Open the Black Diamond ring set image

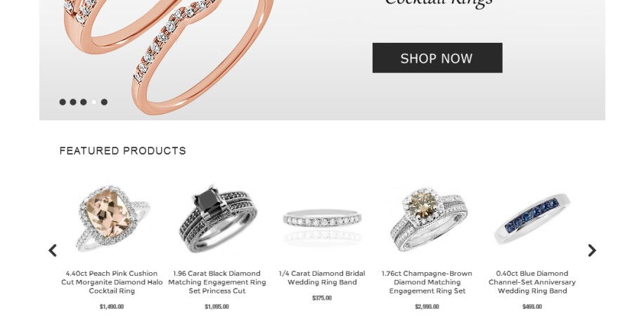tap(217, 219)
